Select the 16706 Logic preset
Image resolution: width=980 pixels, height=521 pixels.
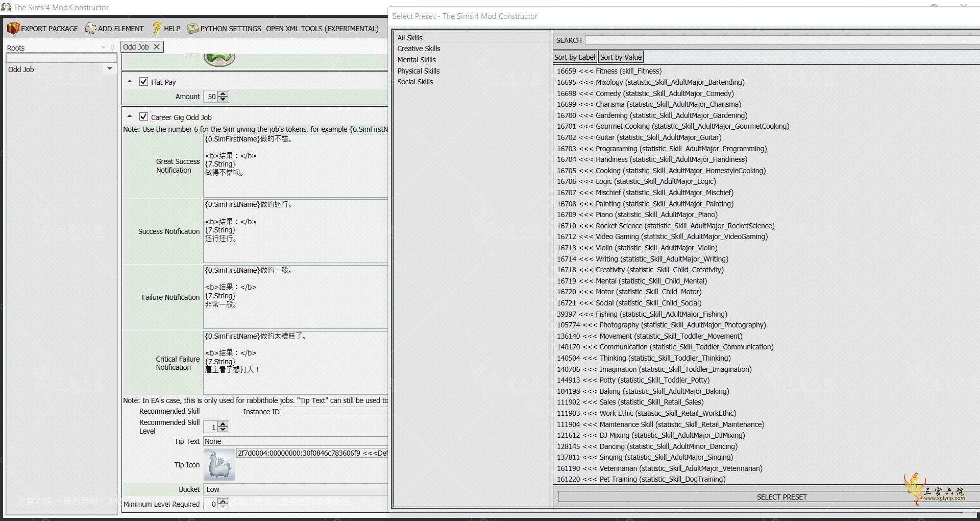636,181
